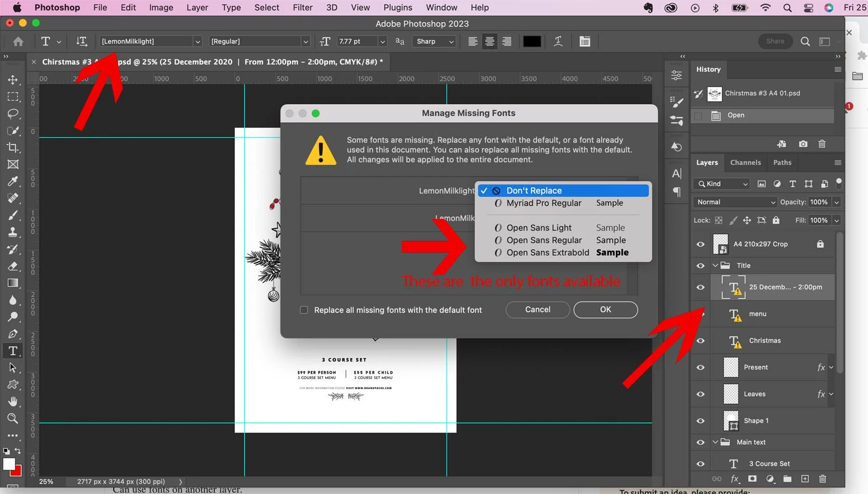Hide the Title group
The image size is (868, 494).
701,266
